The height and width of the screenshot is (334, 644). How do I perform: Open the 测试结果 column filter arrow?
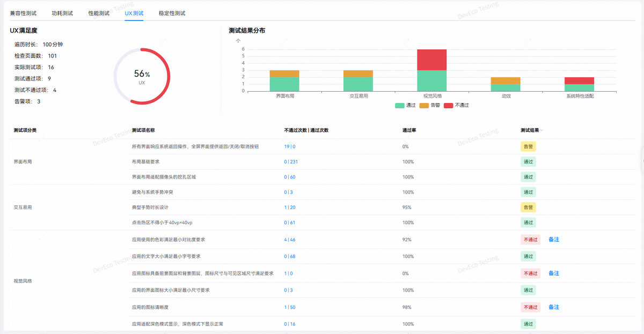pyautogui.click(x=541, y=130)
